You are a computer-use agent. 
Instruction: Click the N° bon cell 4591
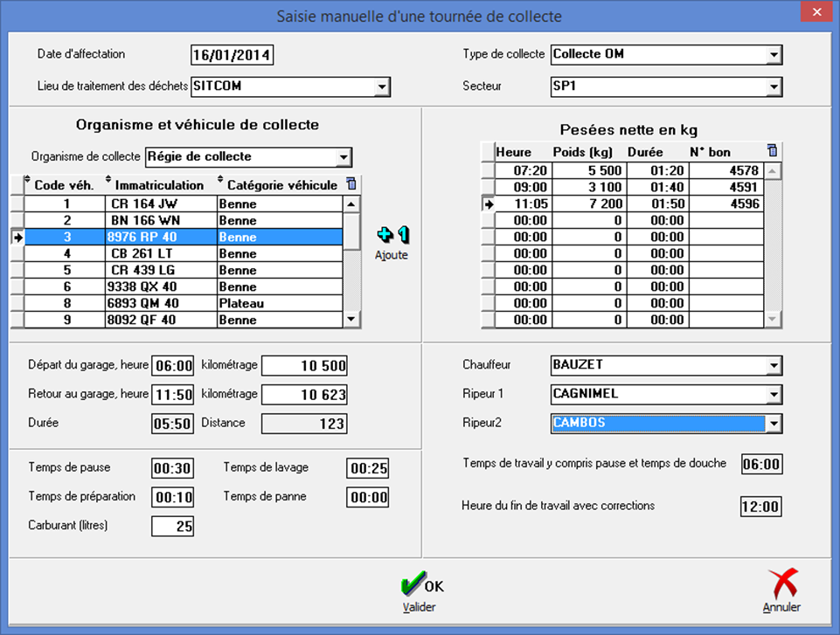(x=726, y=187)
